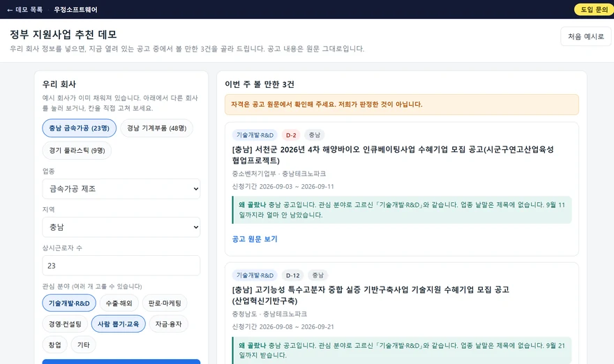The image size is (614, 364).
Task: Click 충남 tag on the 고기능성 card
Action: point(318,275)
